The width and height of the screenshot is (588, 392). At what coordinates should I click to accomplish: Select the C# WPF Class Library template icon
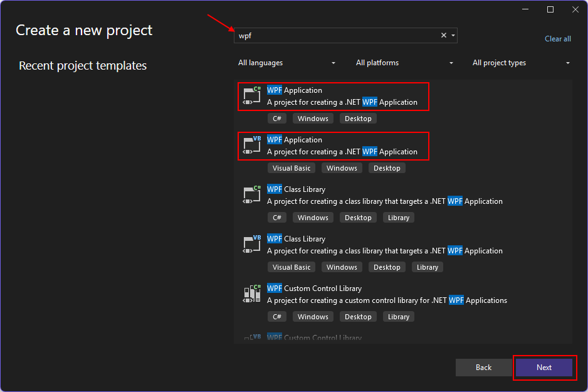pyautogui.click(x=251, y=194)
